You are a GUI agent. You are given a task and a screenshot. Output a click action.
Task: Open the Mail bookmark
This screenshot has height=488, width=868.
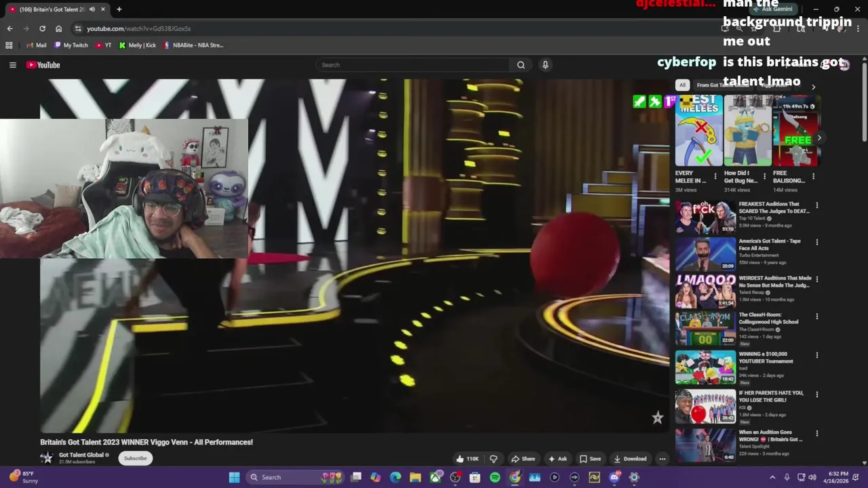[37, 45]
